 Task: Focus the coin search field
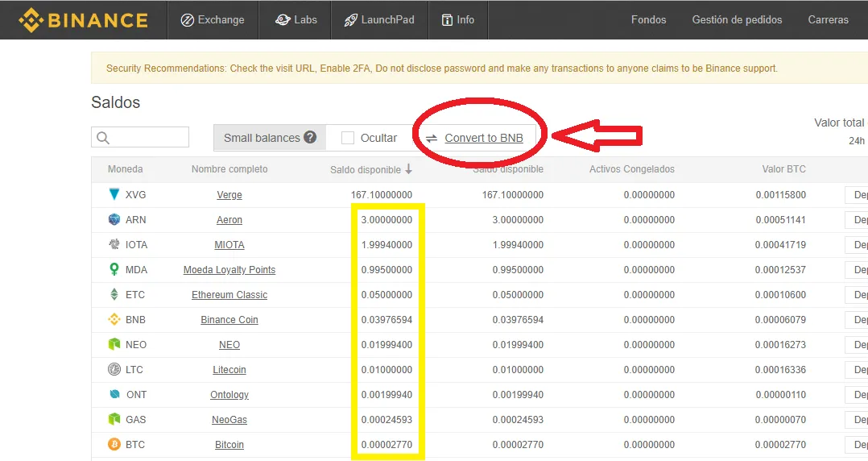pyautogui.click(x=140, y=137)
